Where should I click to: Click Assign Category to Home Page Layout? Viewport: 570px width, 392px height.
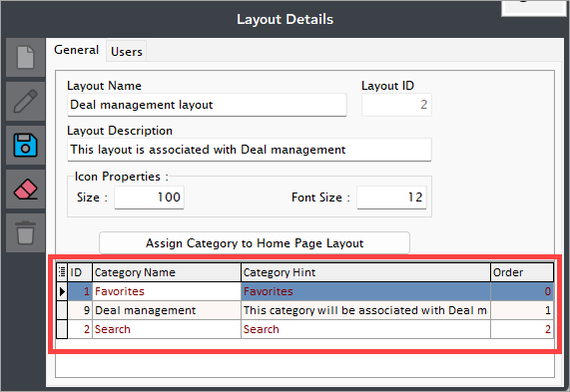tap(255, 243)
